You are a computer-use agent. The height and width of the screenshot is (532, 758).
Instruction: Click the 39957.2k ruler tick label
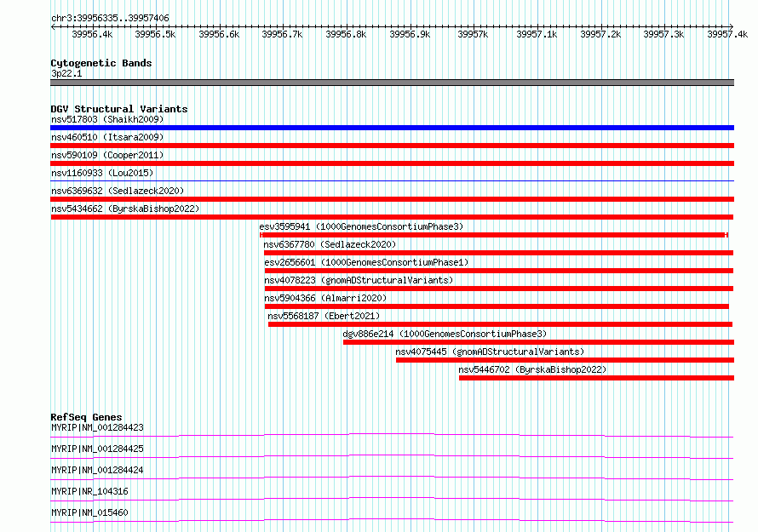coord(600,34)
